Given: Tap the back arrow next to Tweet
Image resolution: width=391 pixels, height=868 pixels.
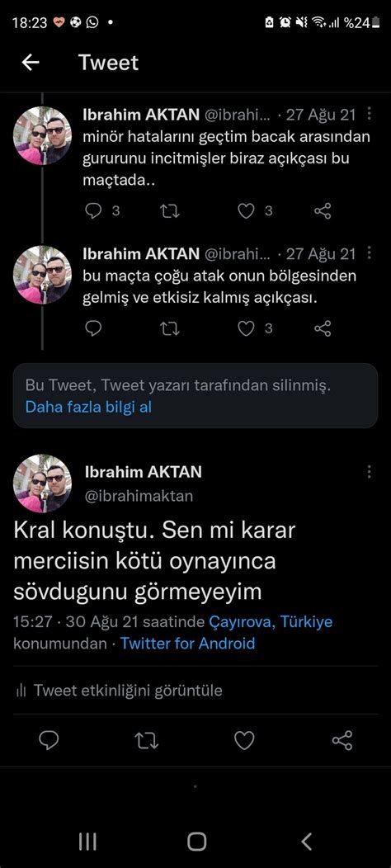Looking at the screenshot, I should (x=31, y=63).
